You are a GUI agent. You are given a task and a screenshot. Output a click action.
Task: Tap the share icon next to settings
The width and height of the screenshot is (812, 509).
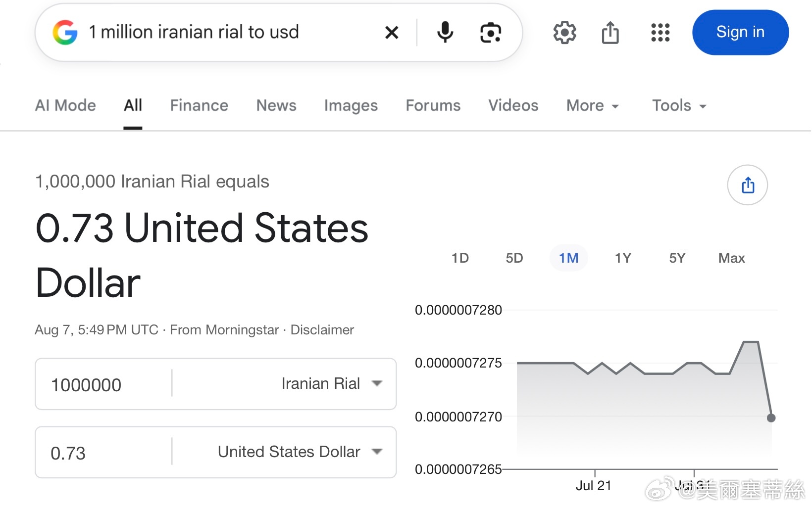click(x=610, y=33)
